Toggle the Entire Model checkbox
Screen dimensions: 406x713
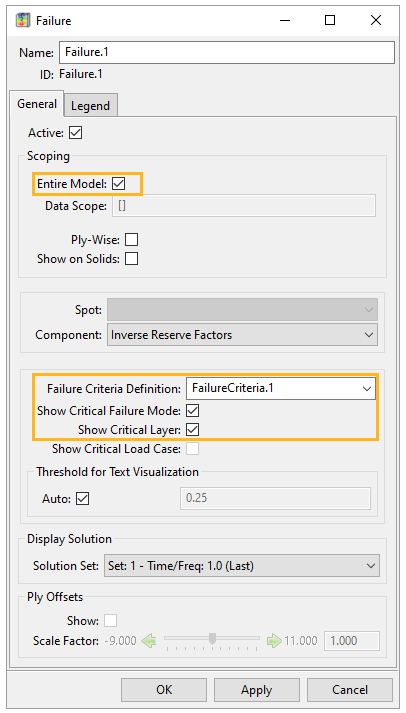119,184
